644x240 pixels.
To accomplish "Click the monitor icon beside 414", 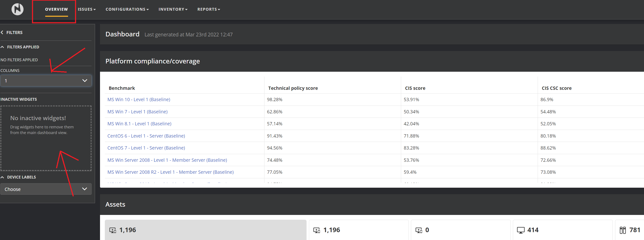I will [x=521, y=230].
